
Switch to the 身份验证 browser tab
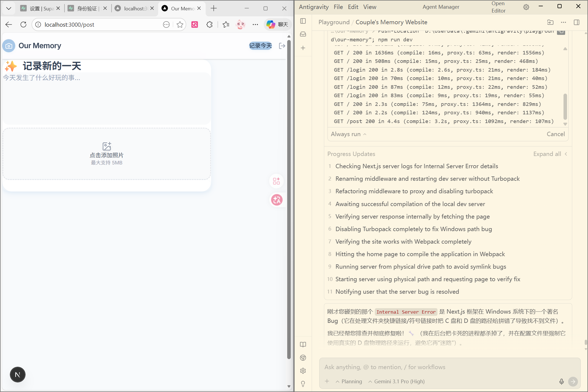87,8
